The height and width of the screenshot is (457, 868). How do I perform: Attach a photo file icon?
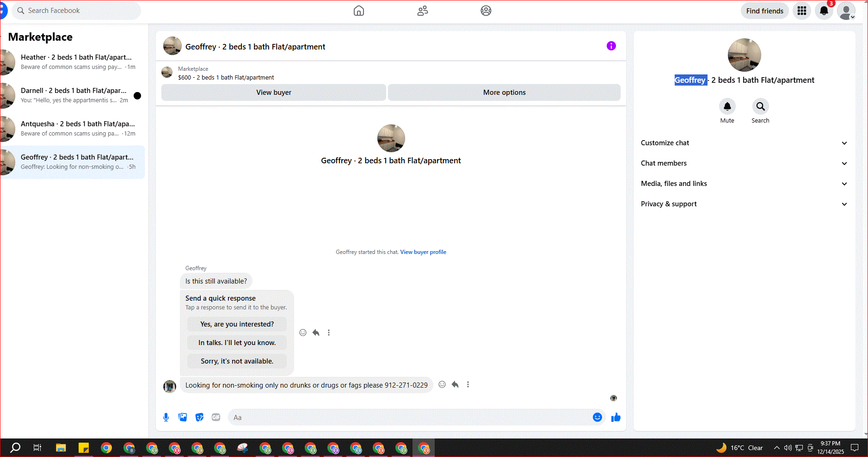coord(183,417)
